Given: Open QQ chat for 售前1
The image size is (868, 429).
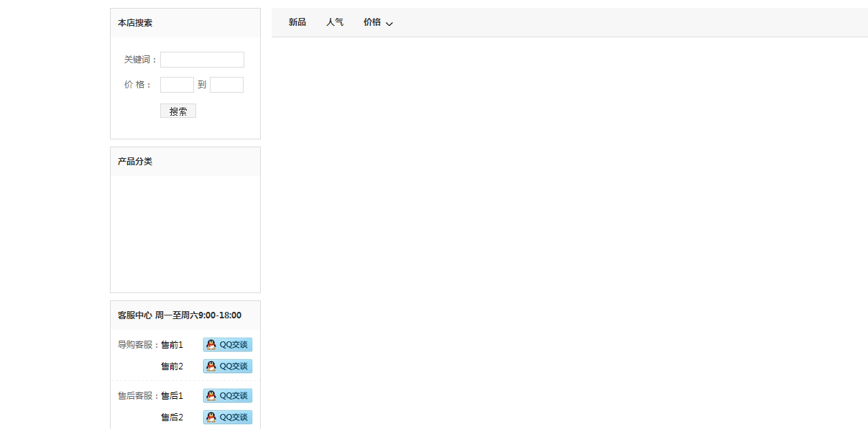Looking at the screenshot, I should pyautogui.click(x=227, y=345).
